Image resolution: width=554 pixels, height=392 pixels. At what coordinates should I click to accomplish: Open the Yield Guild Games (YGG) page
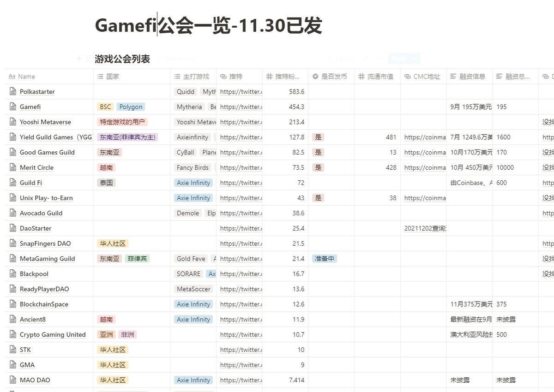click(56, 137)
